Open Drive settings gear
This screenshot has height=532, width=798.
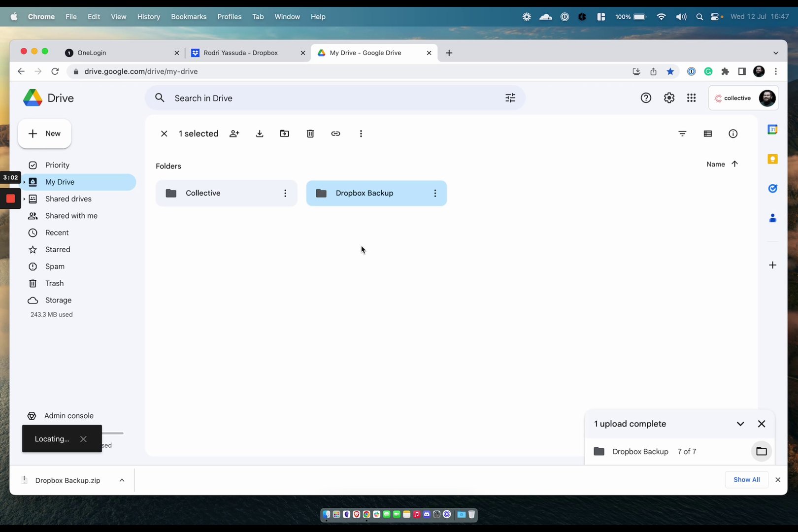pyautogui.click(x=669, y=98)
